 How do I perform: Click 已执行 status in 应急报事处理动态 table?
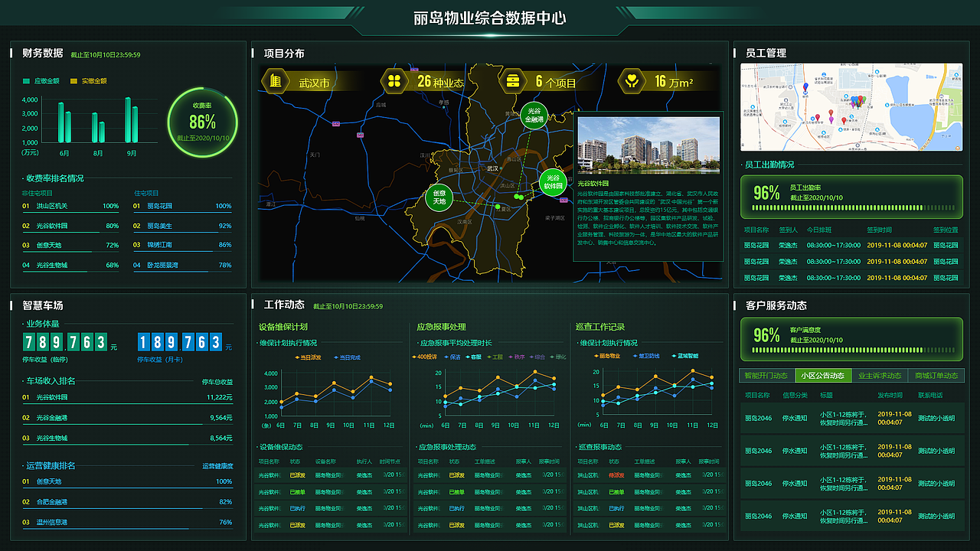(456, 509)
